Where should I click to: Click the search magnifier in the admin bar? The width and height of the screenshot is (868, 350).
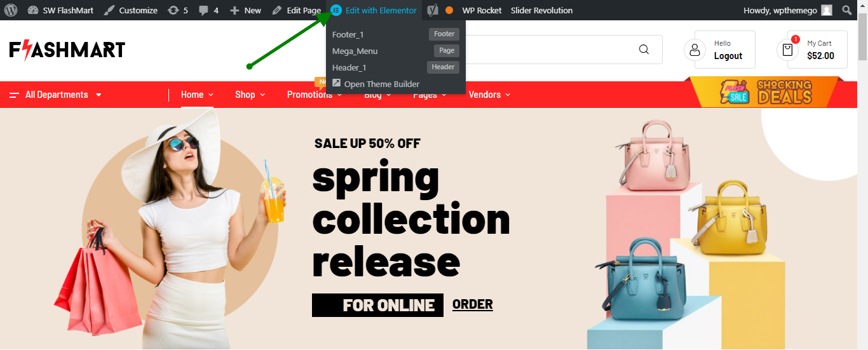[x=847, y=10]
